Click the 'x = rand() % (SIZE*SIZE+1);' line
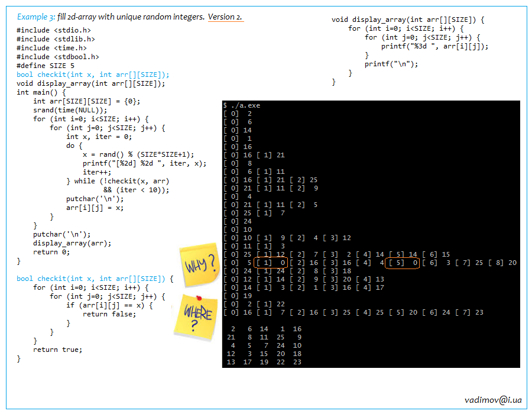 click(x=138, y=154)
